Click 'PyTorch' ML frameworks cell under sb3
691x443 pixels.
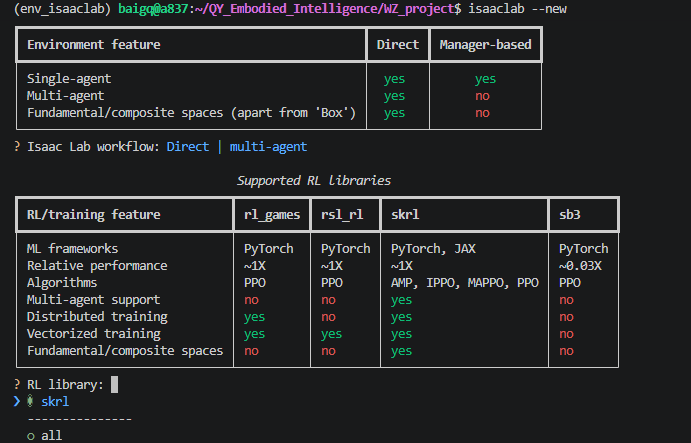pos(583,249)
